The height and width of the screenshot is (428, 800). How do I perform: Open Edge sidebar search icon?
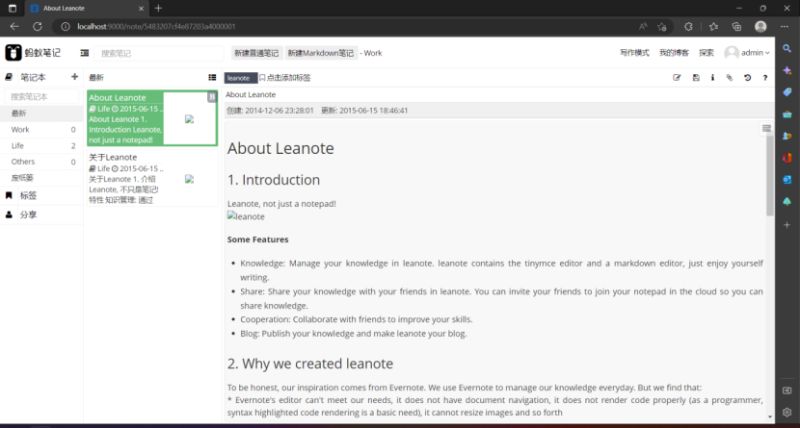tap(787, 48)
